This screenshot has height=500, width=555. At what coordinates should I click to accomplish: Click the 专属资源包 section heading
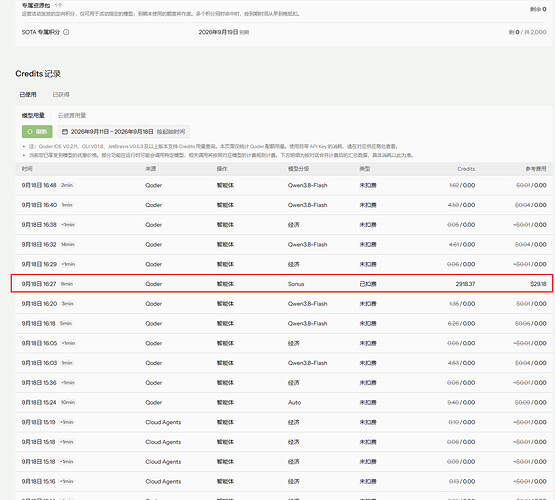[x=36, y=5]
